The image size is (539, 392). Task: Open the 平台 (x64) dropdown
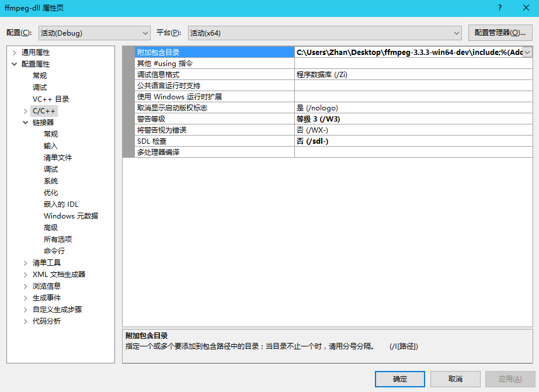click(x=325, y=33)
